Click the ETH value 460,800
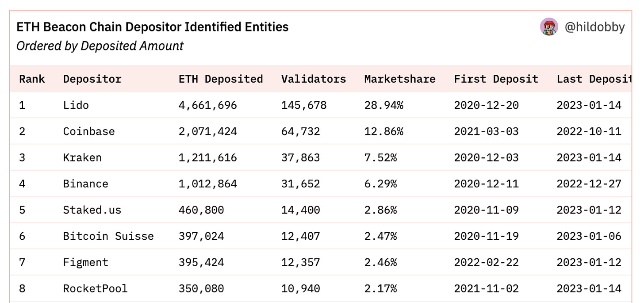 (201, 210)
